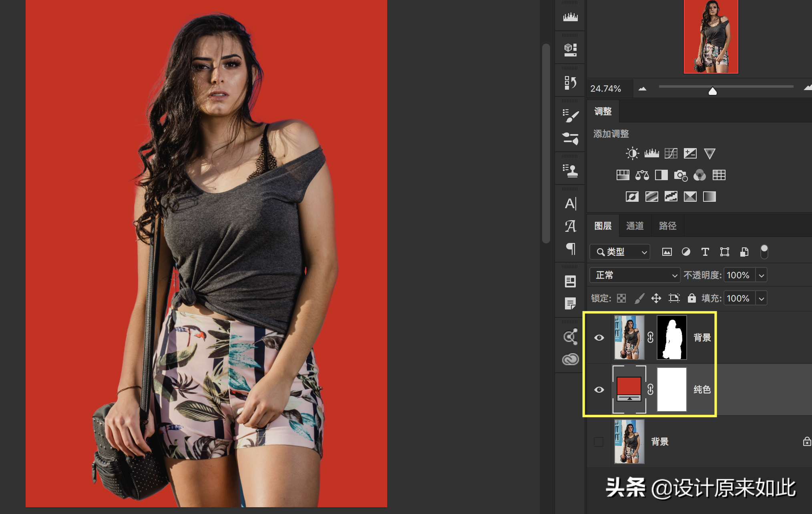Add a Hue/Saturation adjustment layer

pyautogui.click(x=623, y=175)
